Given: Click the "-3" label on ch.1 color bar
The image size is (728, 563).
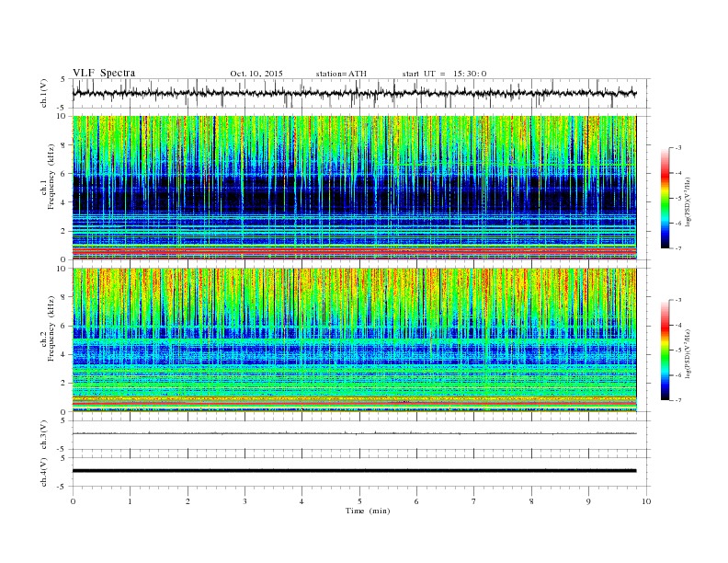Looking at the screenshot, I should click(678, 148).
